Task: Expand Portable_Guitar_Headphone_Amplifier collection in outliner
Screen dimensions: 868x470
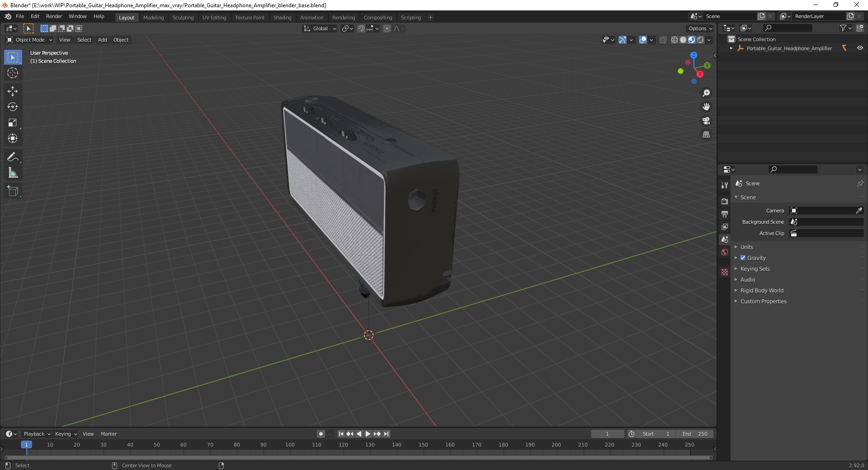Action: tap(731, 48)
